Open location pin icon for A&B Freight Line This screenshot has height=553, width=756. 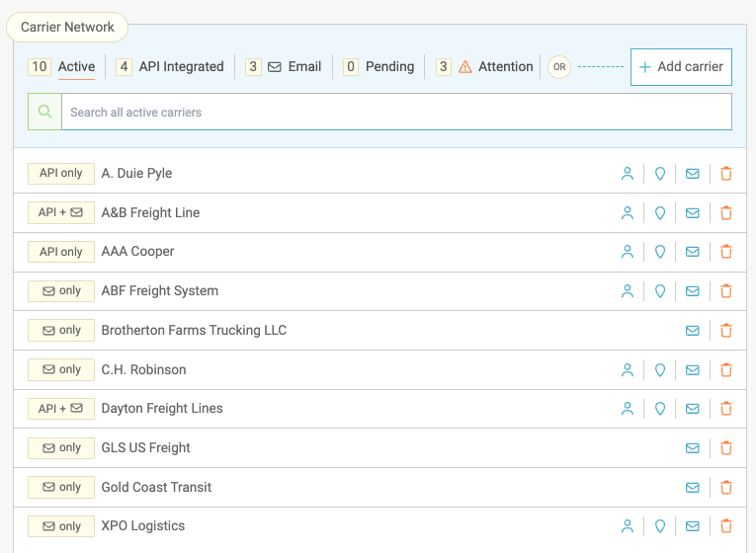(660, 212)
